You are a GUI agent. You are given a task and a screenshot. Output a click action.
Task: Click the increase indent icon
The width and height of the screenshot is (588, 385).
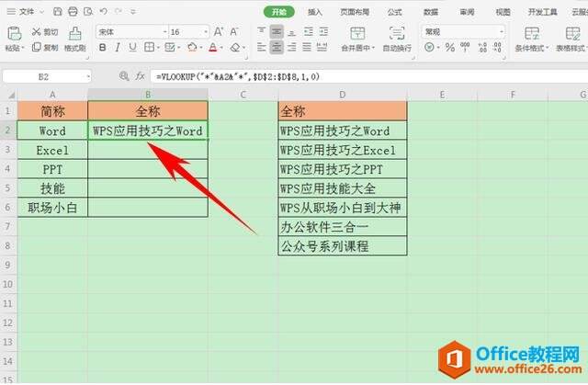[x=323, y=31]
